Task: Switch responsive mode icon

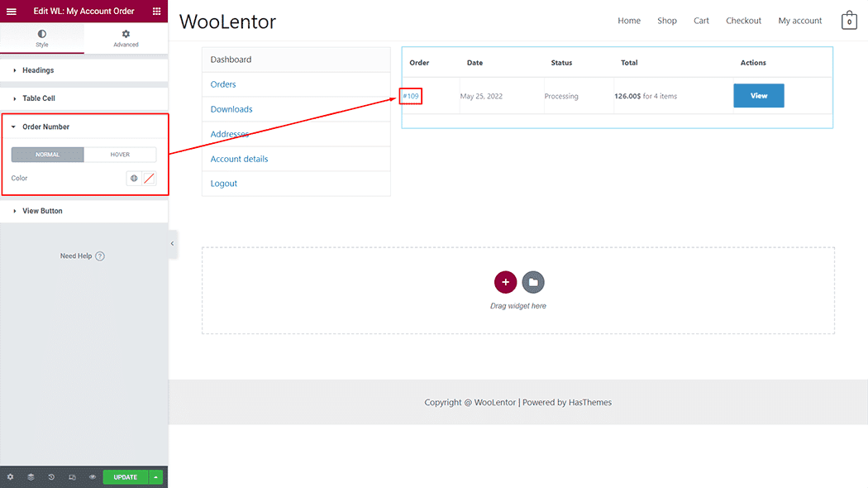Action: (x=72, y=477)
